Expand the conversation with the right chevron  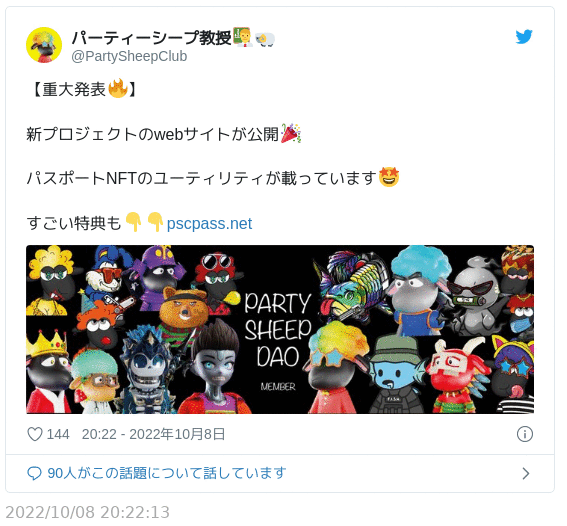click(x=526, y=473)
